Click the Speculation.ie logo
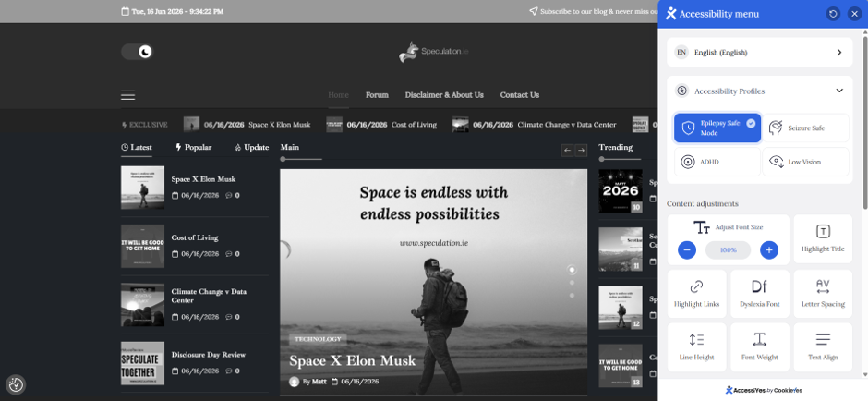The height and width of the screenshot is (401, 868). pos(433,52)
